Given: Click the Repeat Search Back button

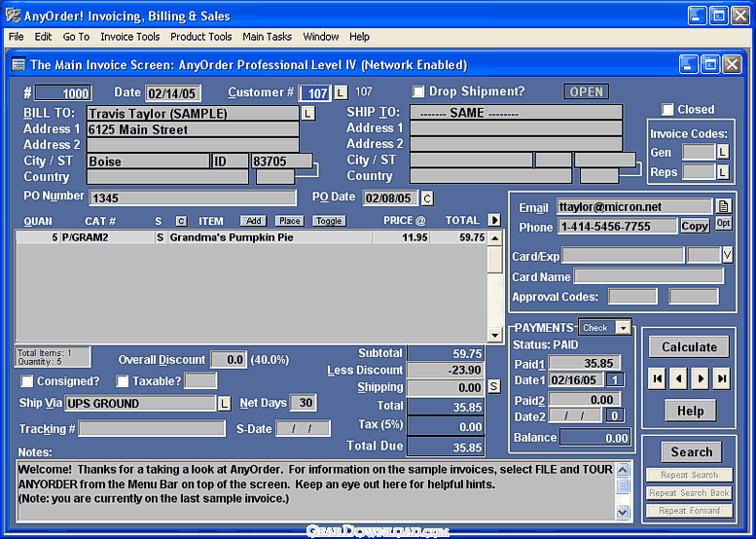Looking at the screenshot, I should [x=689, y=492].
